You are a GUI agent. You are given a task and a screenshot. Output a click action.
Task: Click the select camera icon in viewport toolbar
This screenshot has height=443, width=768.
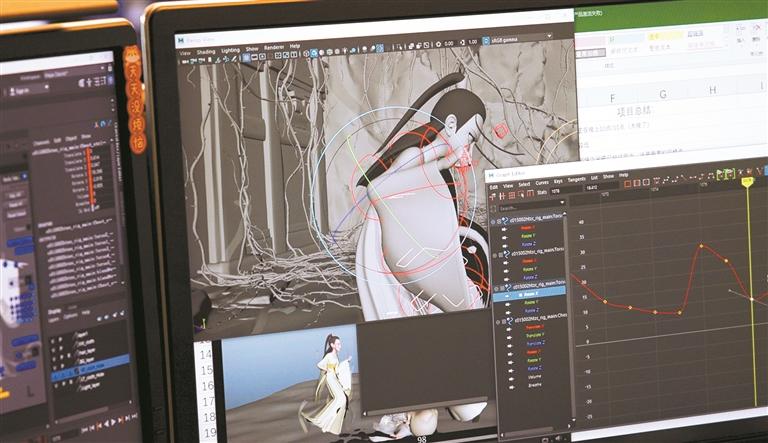[185, 61]
